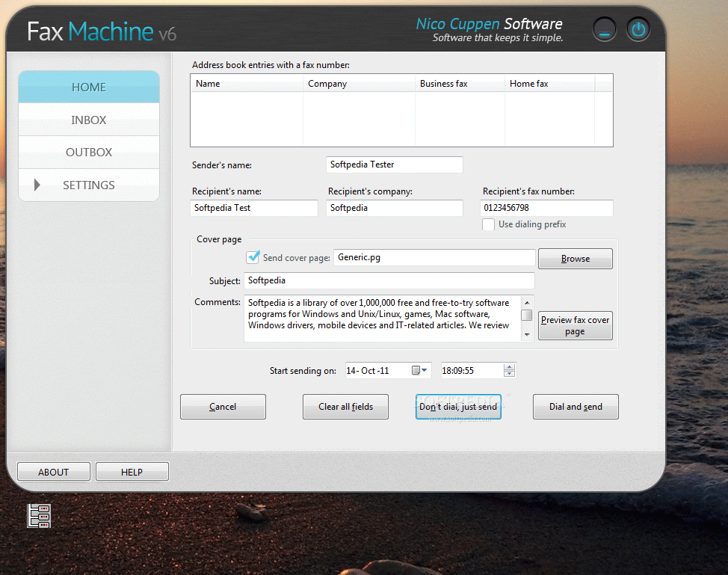
Task: Sort address book by Company column
Action: (x=359, y=84)
